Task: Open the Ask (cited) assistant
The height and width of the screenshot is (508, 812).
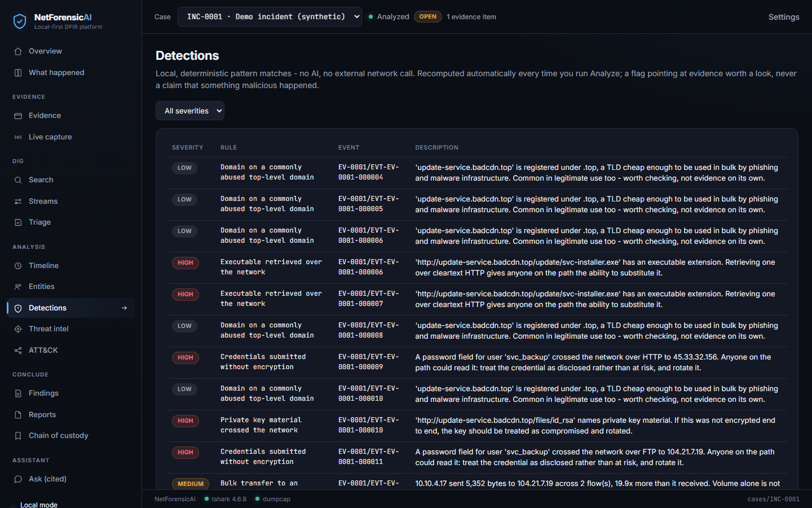Action: point(71,479)
